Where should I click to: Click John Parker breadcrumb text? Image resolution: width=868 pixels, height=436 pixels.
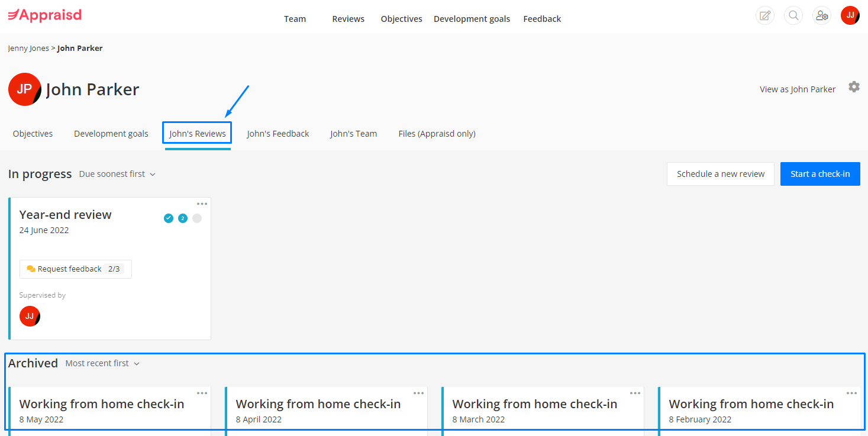80,49
